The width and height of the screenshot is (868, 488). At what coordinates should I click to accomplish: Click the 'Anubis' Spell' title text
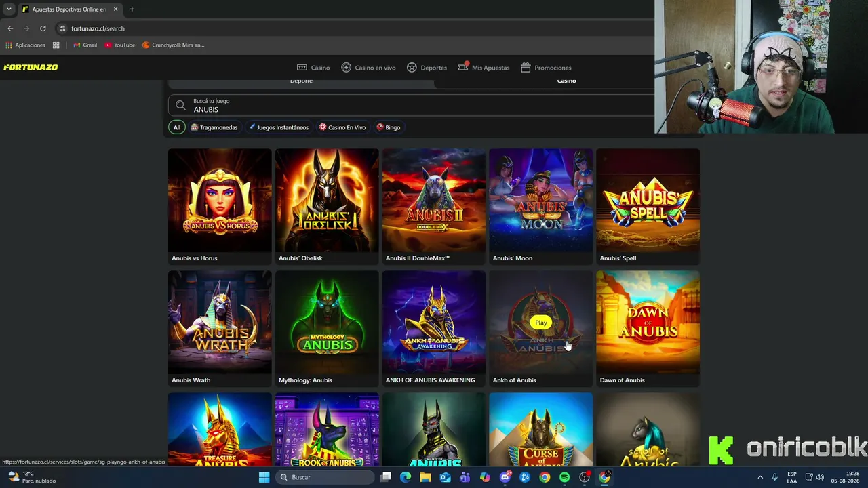618,258
